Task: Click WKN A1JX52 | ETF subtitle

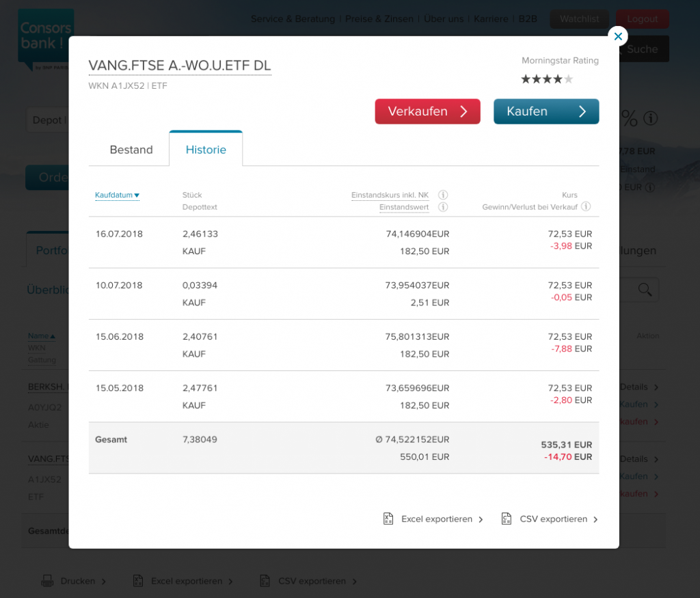Action: (128, 85)
